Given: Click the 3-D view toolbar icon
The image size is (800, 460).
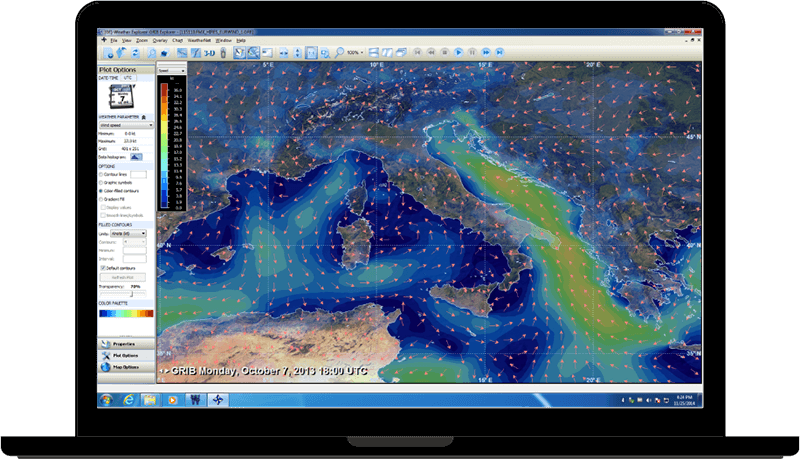Looking at the screenshot, I should (x=209, y=52).
